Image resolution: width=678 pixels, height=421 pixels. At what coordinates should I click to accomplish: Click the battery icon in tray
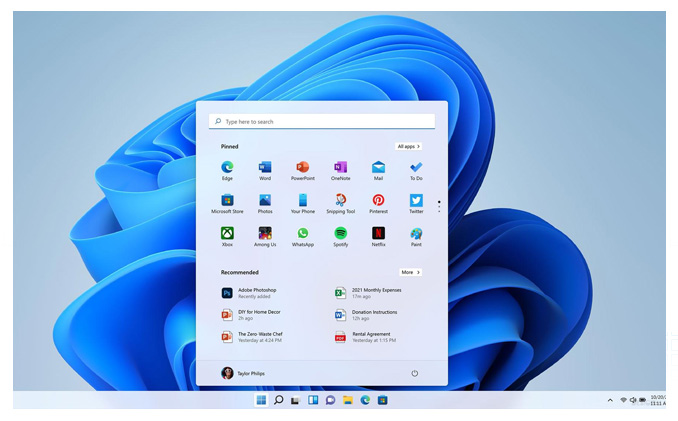643,400
